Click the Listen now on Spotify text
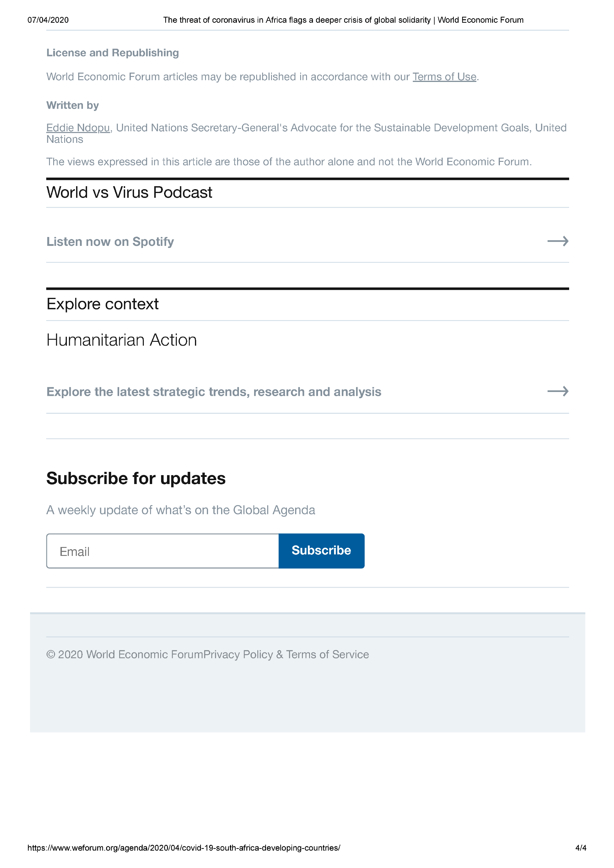Image resolution: width=614 pixels, height=868 pixels. click(x=110, y=242)
